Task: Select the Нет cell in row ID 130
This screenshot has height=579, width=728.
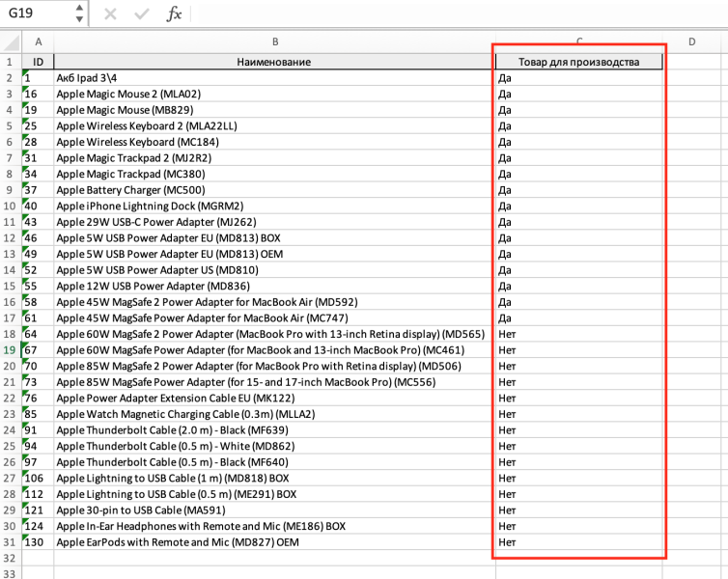Action: [x=579, y=542]
